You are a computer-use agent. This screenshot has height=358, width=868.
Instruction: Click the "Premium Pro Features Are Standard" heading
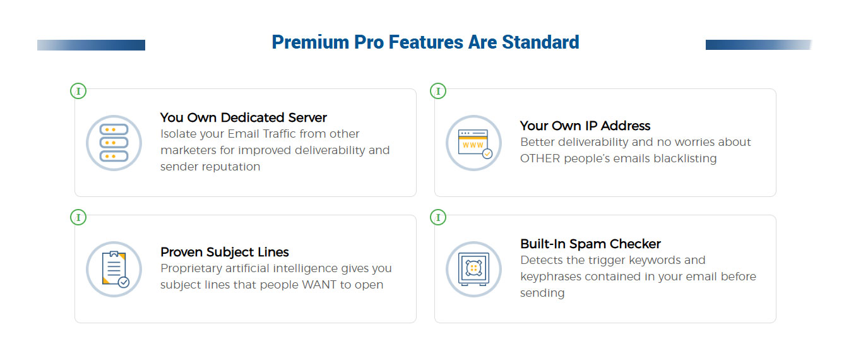(425, 42)
